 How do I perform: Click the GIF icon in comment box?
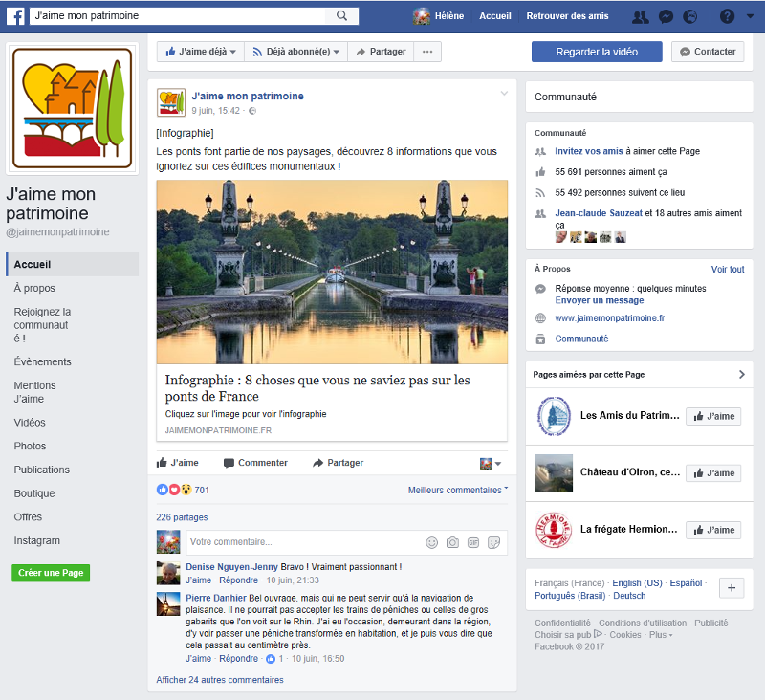472,542
